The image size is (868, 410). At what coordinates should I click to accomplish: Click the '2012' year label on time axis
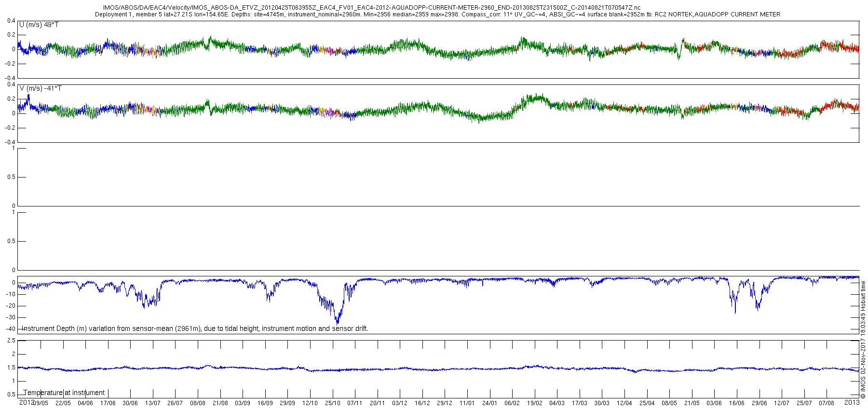pos(27,402)
